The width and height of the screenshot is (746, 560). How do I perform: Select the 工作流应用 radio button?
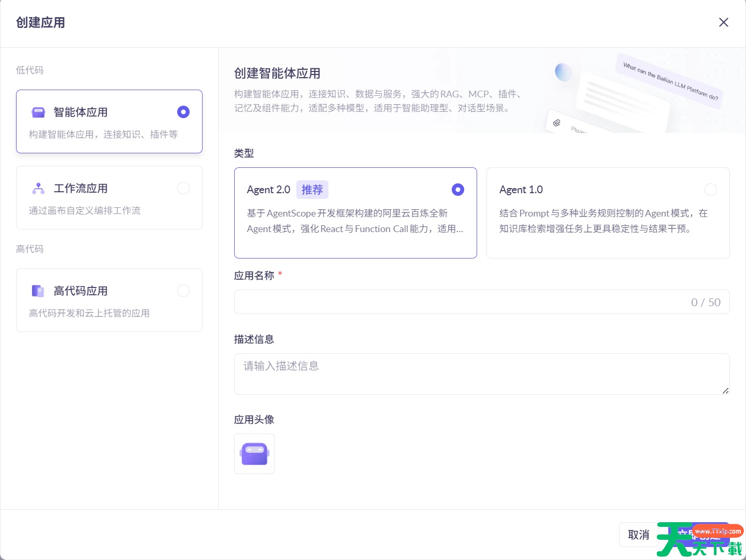point(183,189)
